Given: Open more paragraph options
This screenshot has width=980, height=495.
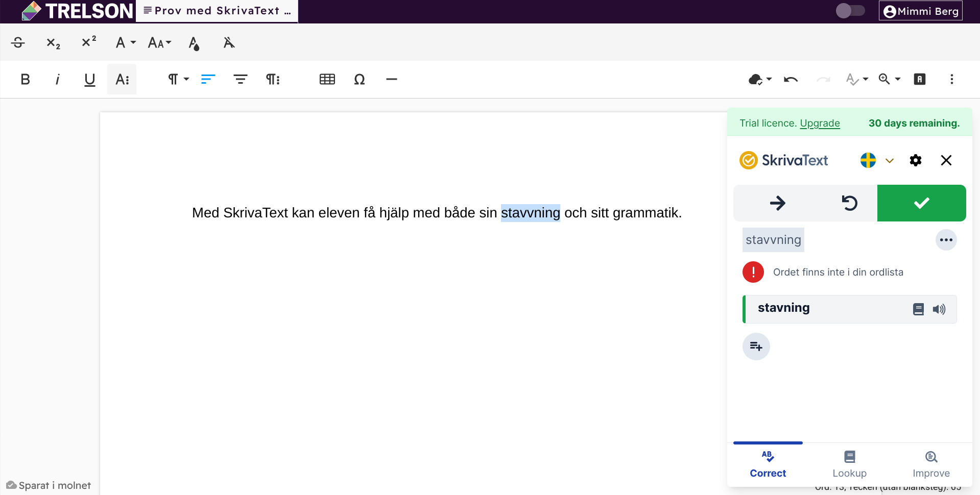Looking at the screenshot, I should [x=273, y=79].
